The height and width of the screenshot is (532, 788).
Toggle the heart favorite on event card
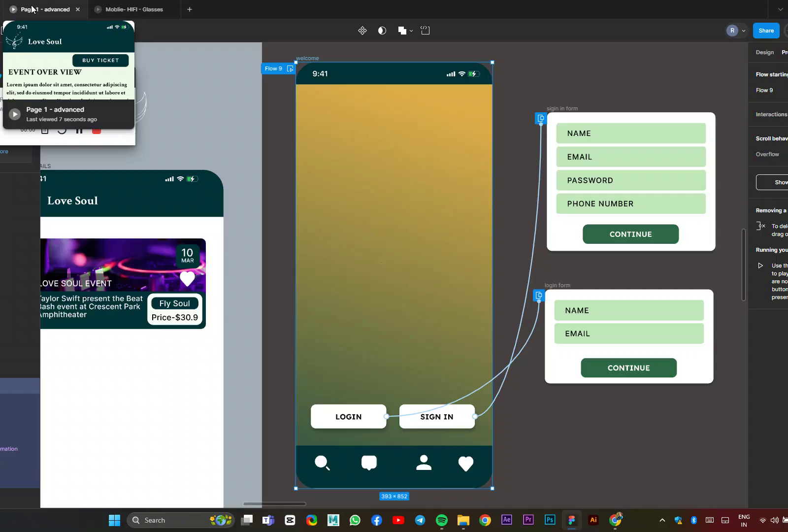187,279
